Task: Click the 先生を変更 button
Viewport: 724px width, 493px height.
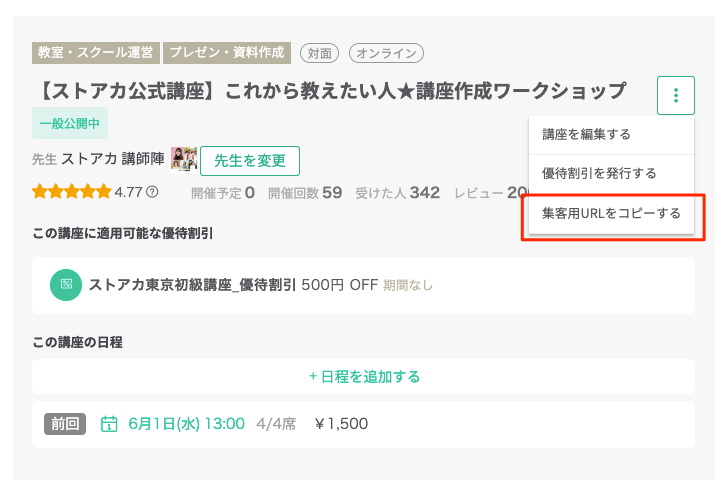Action: point(250,161)
